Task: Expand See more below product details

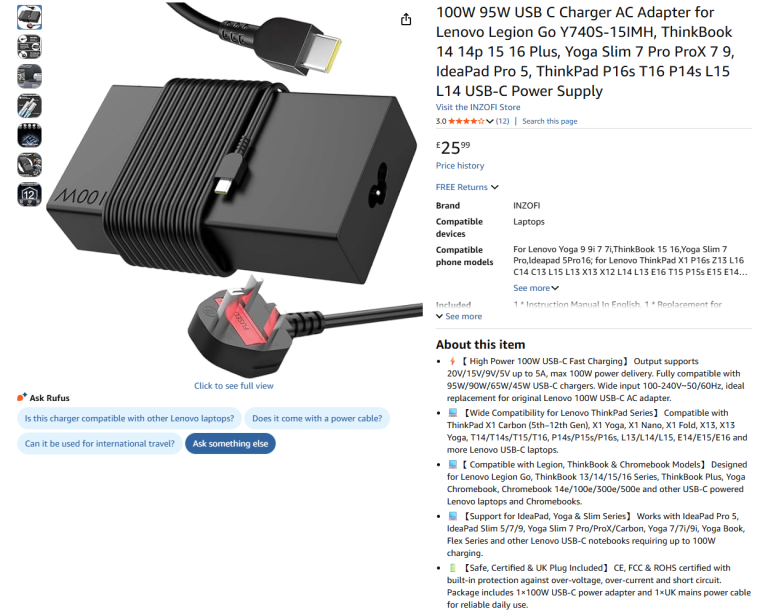Action: 459,316
